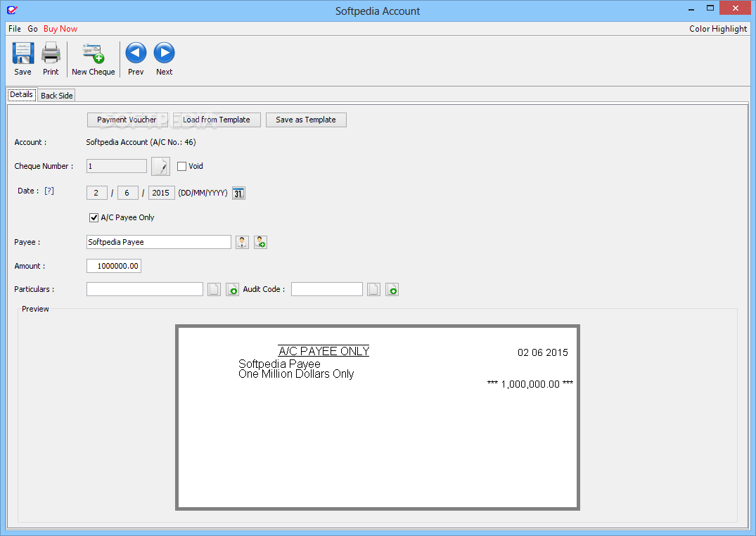
Task: Open the calendar date picker icon
Action: pyautogui.click(x=238, y=193)
